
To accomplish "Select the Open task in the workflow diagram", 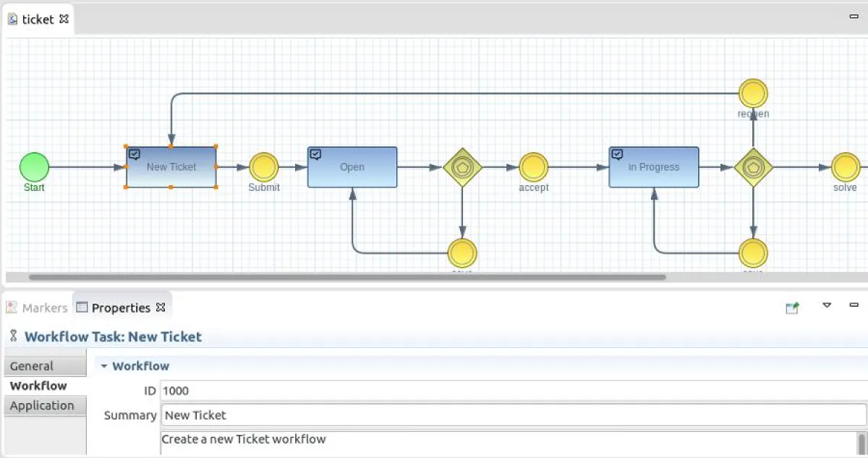I will click(352, 167).
